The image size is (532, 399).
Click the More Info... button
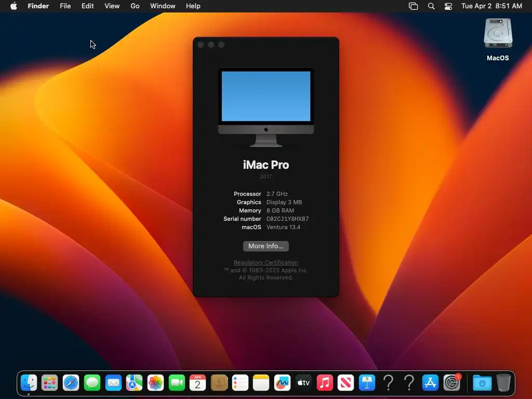(266, 246)
